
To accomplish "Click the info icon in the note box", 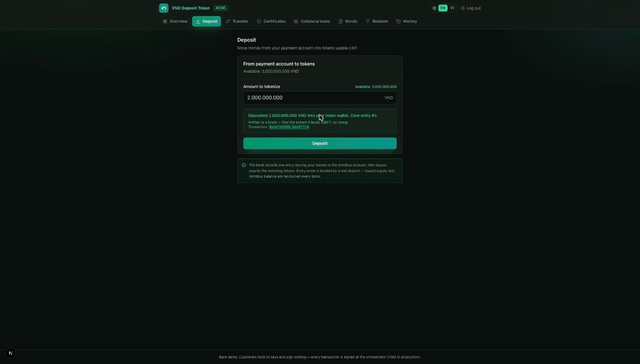I will point(244,165).
